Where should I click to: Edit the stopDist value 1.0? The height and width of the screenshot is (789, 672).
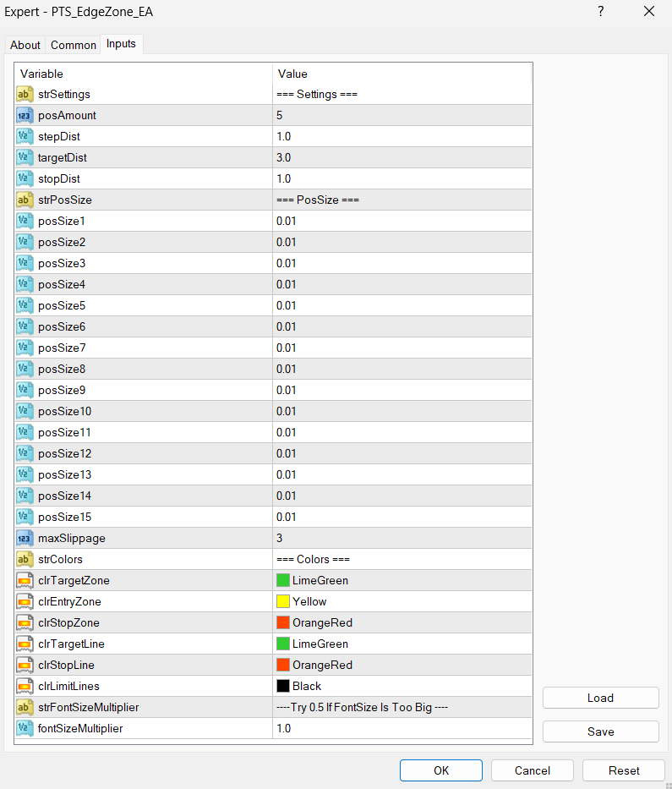point(402,178)
